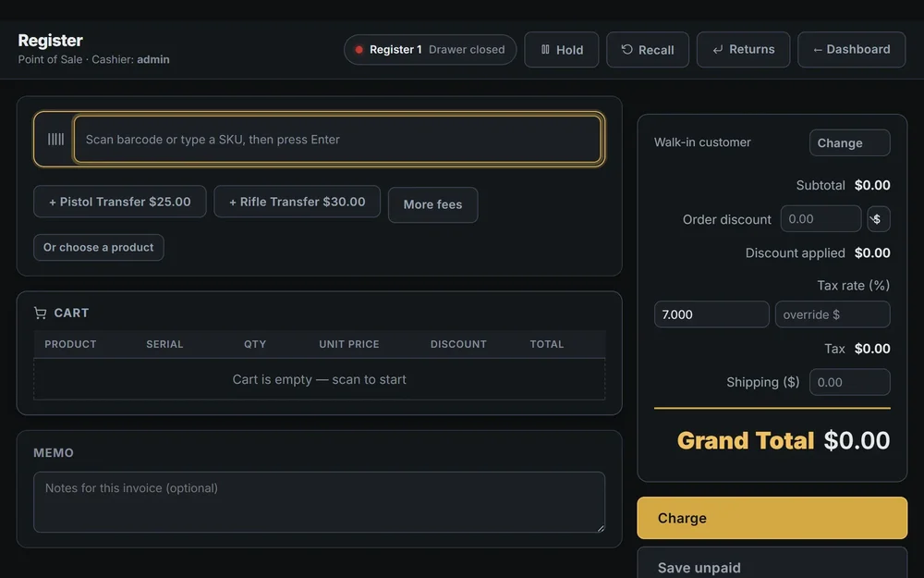Go back to Dashboard
This screenshot has width=924, height=578.
(x=852, y=50)
